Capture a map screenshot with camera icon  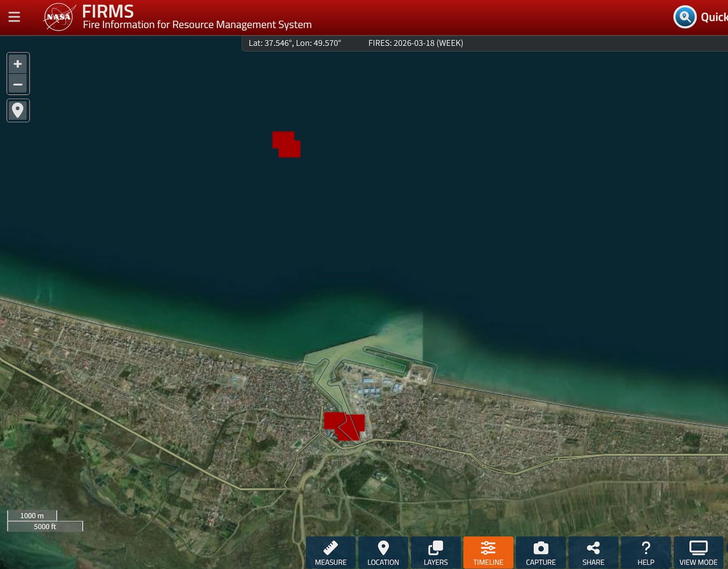[541, 552]
